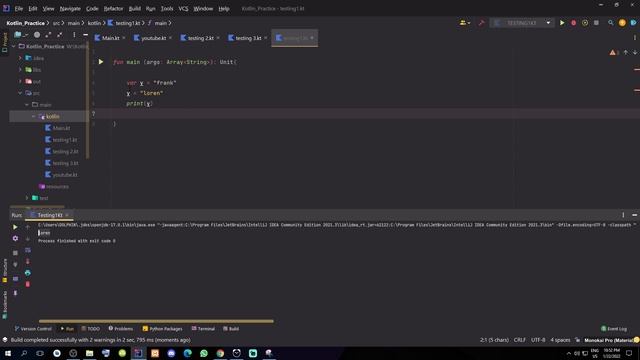The image size is (640, 360).
Task: Collapse the src folder
Action: (20, 93)
